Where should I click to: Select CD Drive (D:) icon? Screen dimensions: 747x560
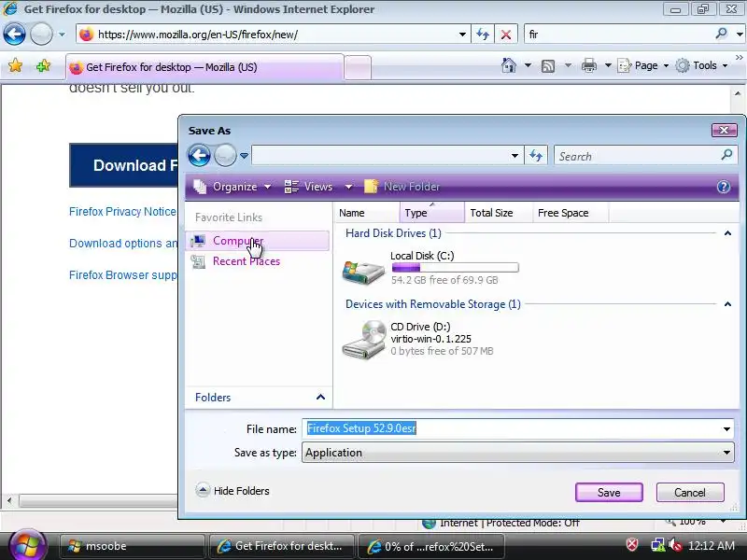(x=364, y=340)
